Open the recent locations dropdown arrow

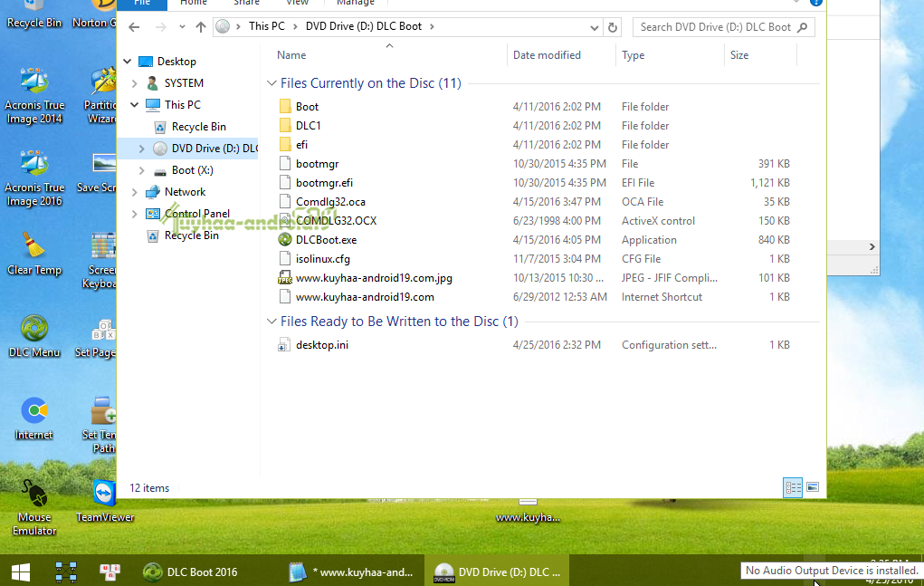click(x=182, y=27)
